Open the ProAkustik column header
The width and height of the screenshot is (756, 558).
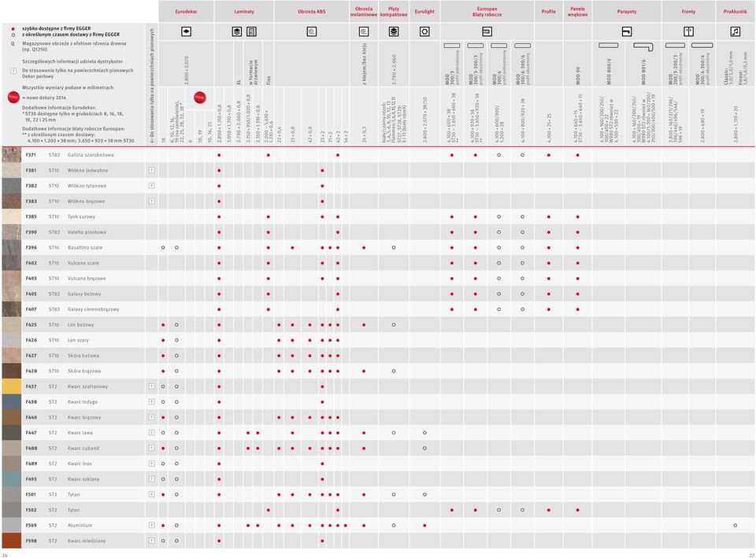point(736,12)
